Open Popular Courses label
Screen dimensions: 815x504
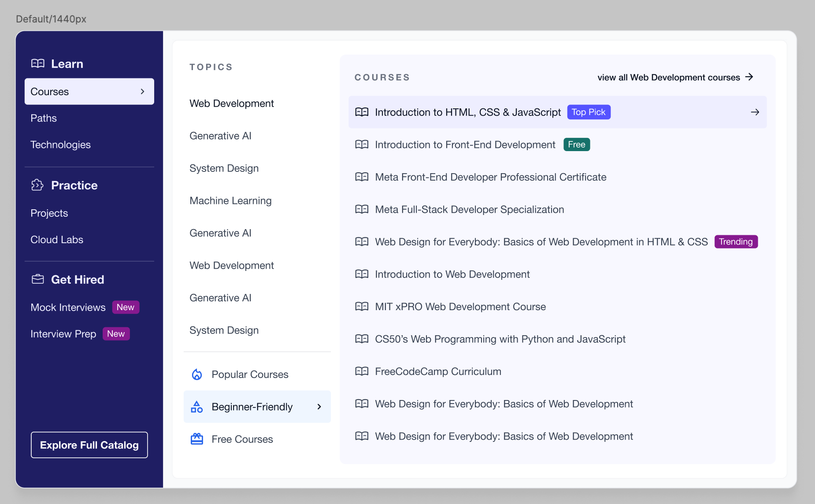pos(250,374)
